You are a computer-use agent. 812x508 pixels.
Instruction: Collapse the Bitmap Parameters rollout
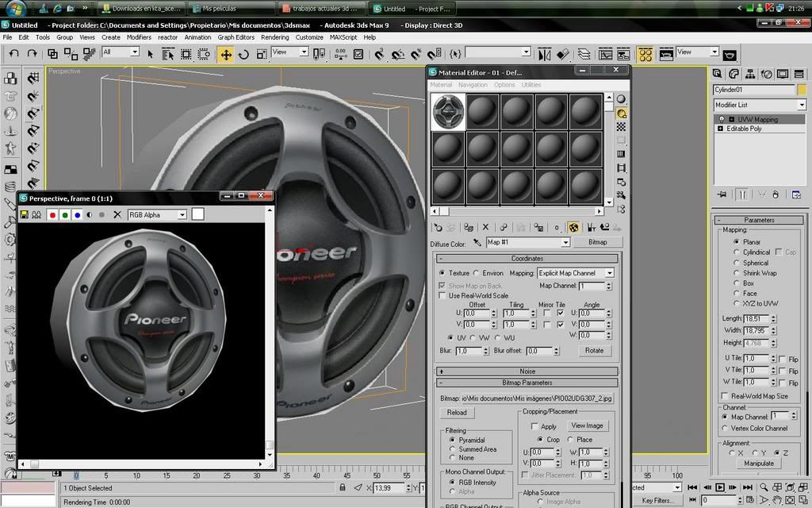coord(527,383)
